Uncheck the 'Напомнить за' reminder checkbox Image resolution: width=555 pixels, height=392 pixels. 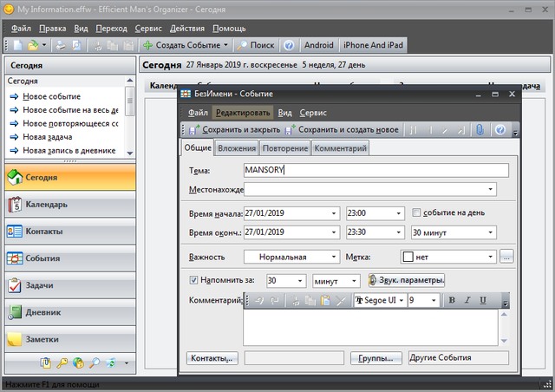click(x=193, y=280)
